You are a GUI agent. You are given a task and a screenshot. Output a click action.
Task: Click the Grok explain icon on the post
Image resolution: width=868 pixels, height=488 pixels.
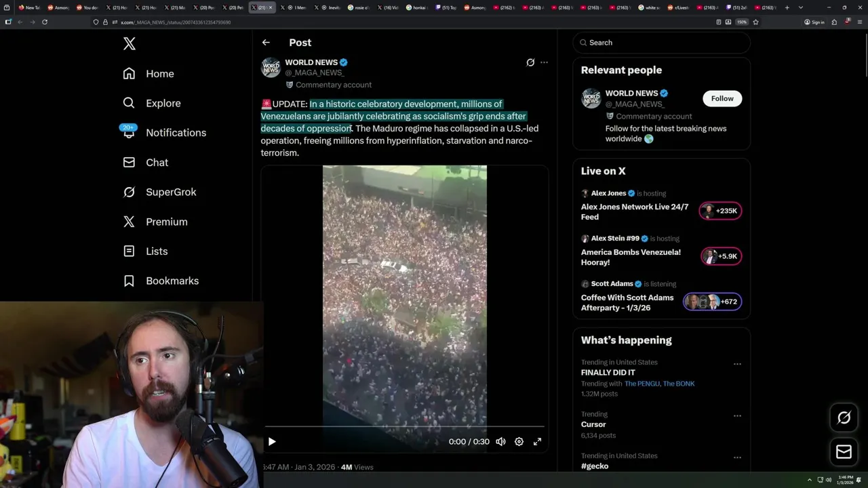click(530, 62)
